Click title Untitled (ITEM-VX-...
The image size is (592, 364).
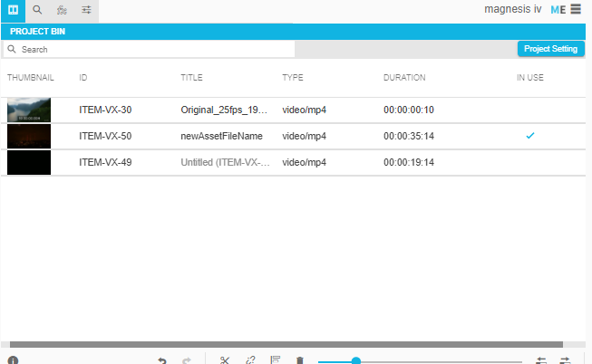[225, 163]
